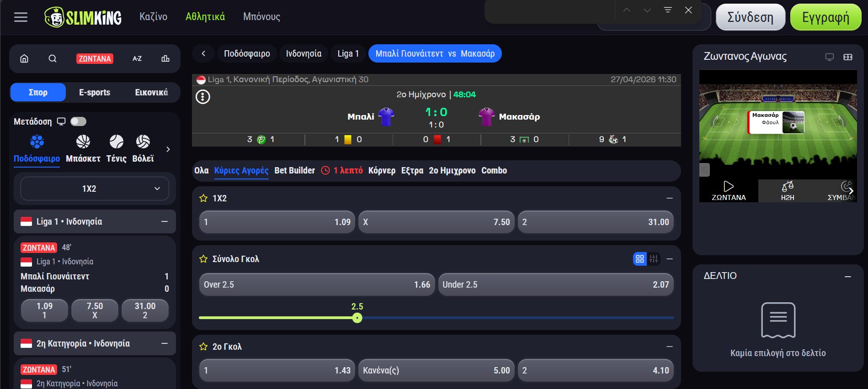This screenshot has height=389, width=868.
Task: Click the SlimKing logo
Action: click(x=83, y=17)
